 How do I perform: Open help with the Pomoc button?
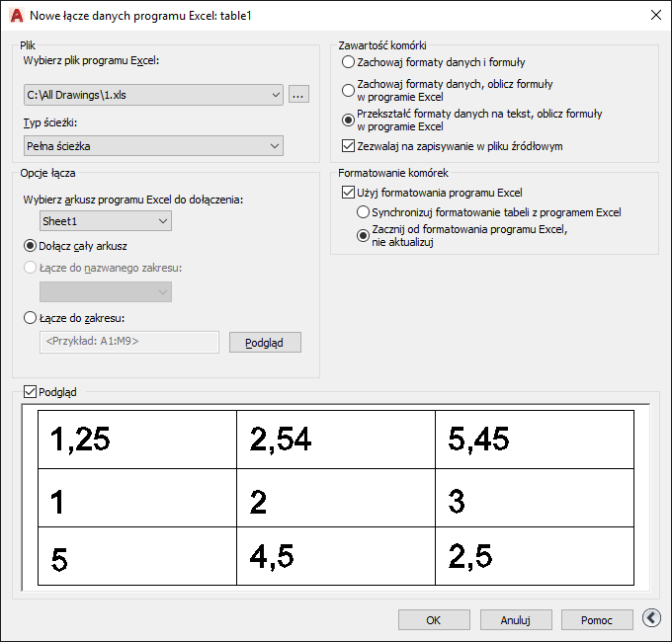597,620
